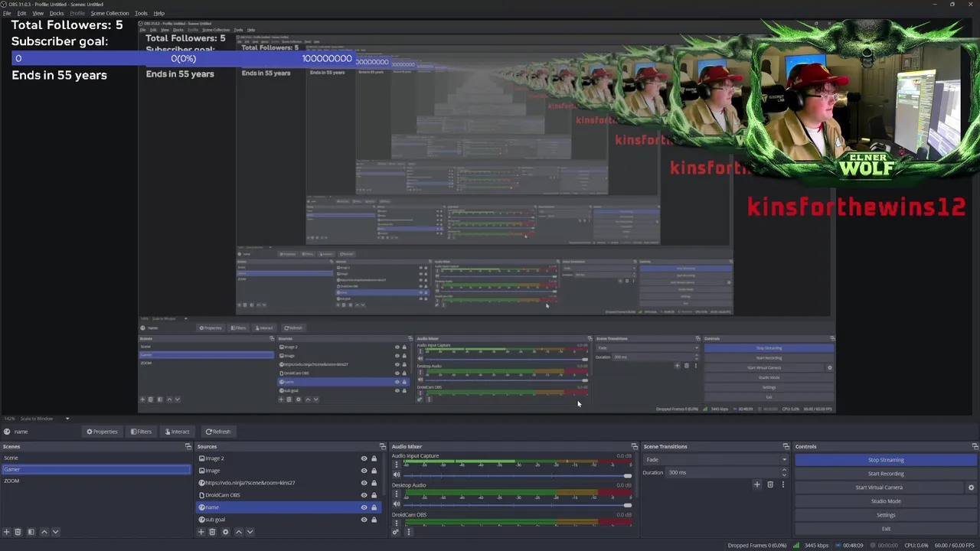Viewport: 980px width, 551px height.
Task: Open the Help menu
Action: point(158,13)
